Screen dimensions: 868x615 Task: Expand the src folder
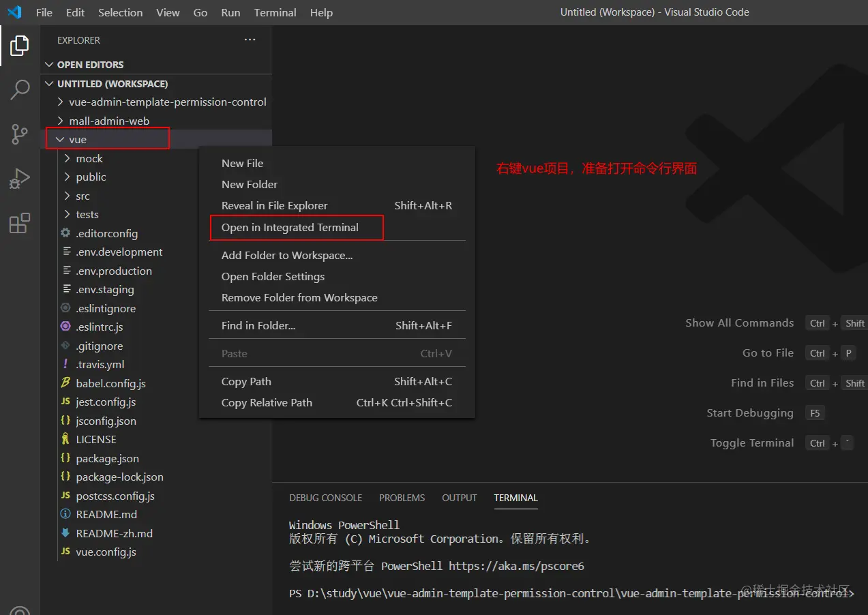click(x=156, y=196)
